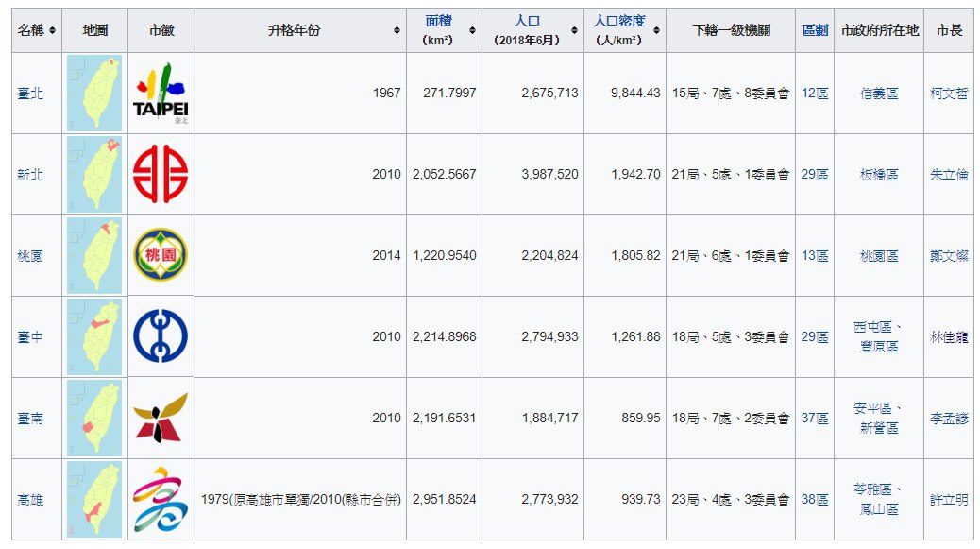Viewport: 980px width, 549px height.
Task: View the Taoyuan location map thumbnail
Action: coord(94,256)
